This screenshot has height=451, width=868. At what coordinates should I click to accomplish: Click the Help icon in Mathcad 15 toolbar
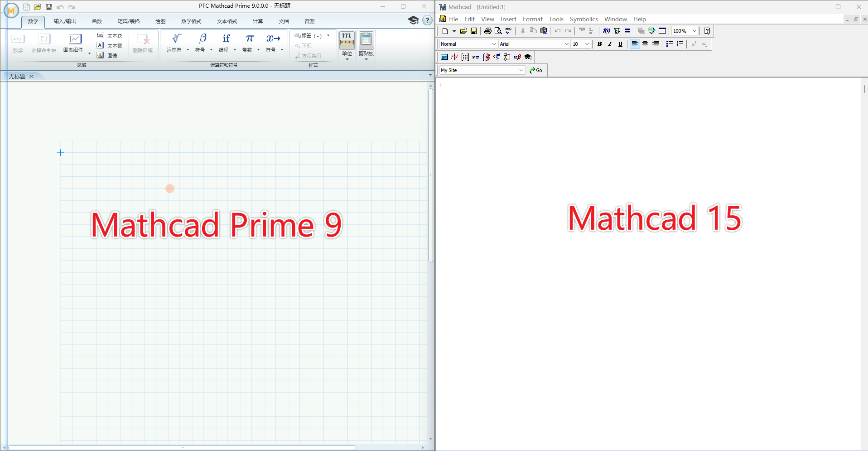coord(707,31)
